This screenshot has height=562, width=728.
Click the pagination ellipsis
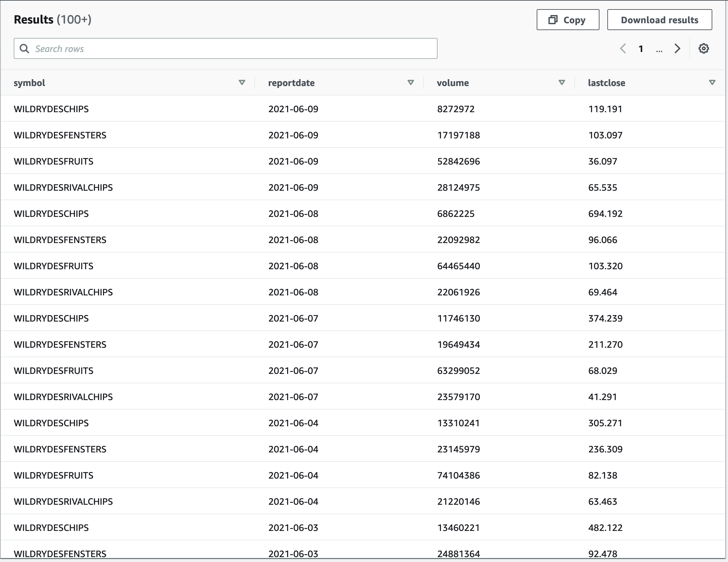[659, 49]
